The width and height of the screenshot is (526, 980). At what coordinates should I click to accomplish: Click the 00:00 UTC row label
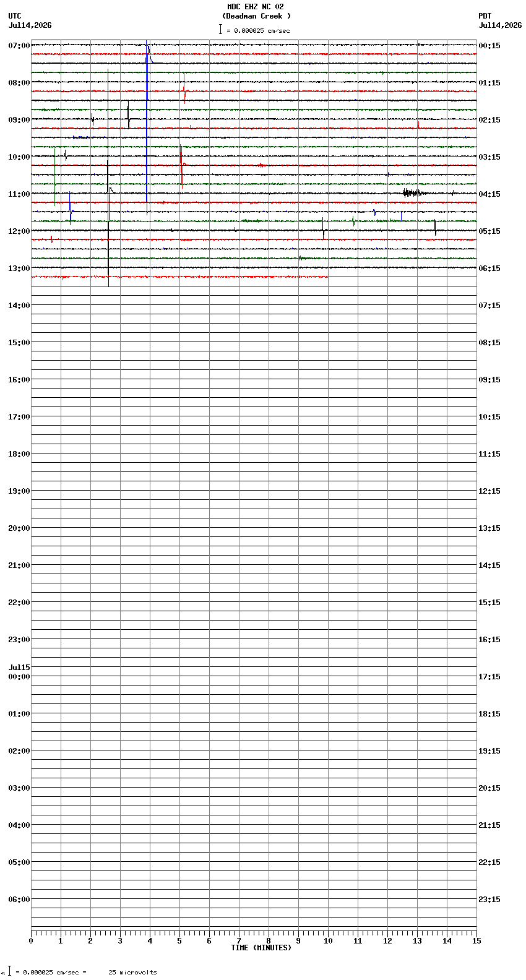pos(19,677)
